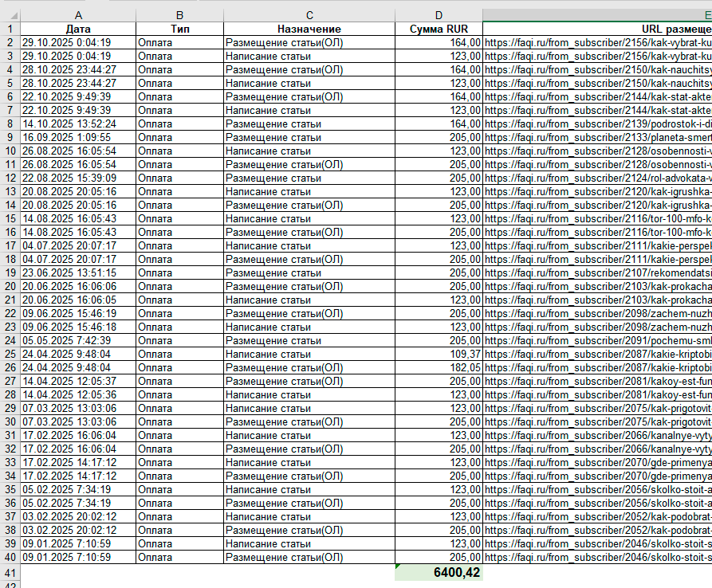Click the 'Тип' header cell
The image size is (712, 588).
pos(180,29)
